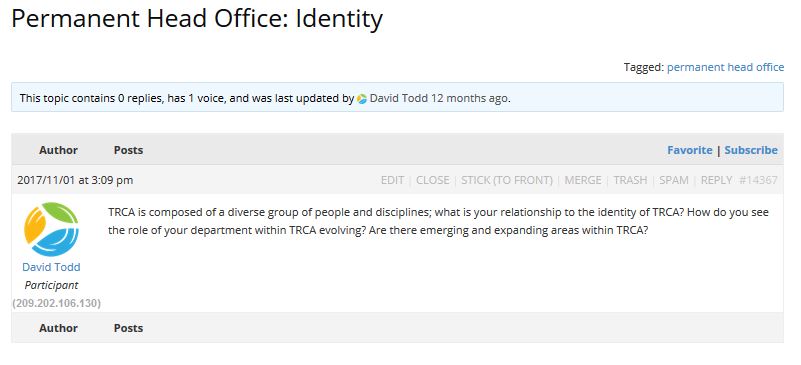Open David Todd author profile name link
Image resolution: width=801 pixels, height=365 pixels.
pyautogui.click(x=51, y=267)
